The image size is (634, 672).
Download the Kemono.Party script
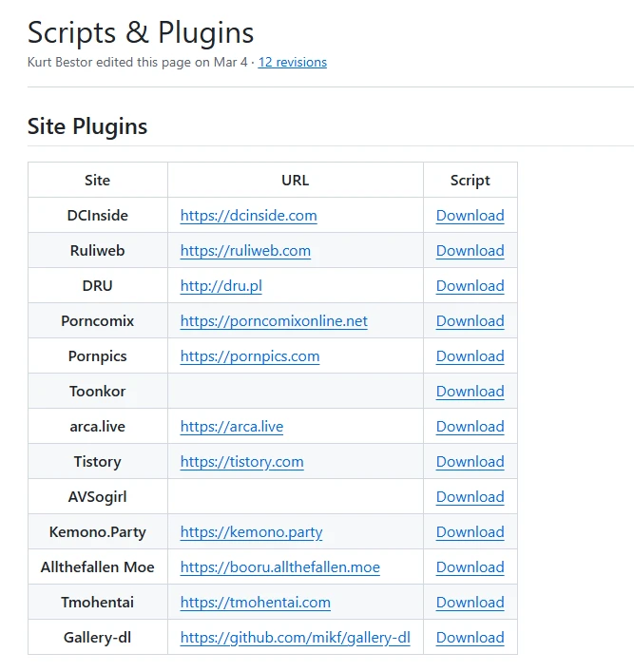(470, 532)
